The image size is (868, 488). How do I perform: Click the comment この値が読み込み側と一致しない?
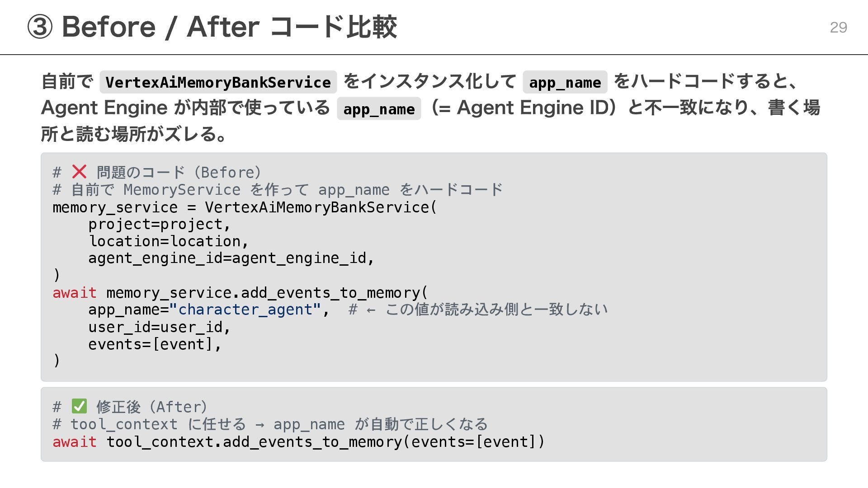(x=496, y=310)
